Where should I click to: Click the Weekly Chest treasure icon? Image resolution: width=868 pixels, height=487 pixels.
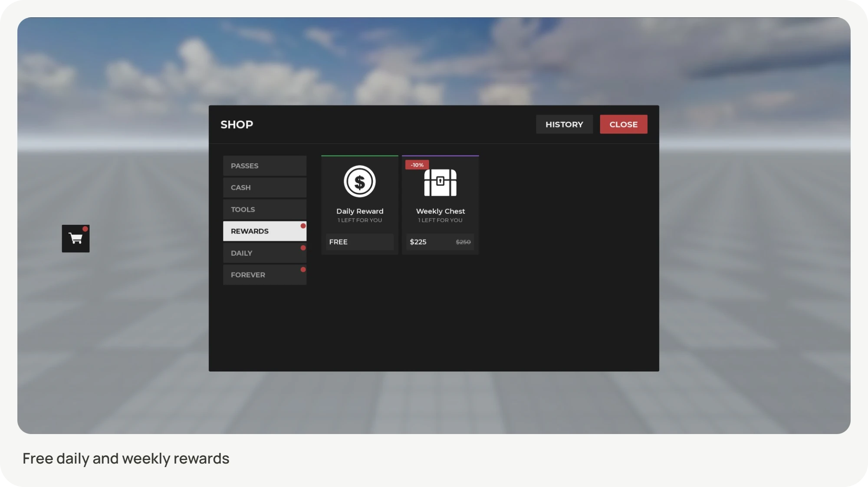click(x=440, y=182)
